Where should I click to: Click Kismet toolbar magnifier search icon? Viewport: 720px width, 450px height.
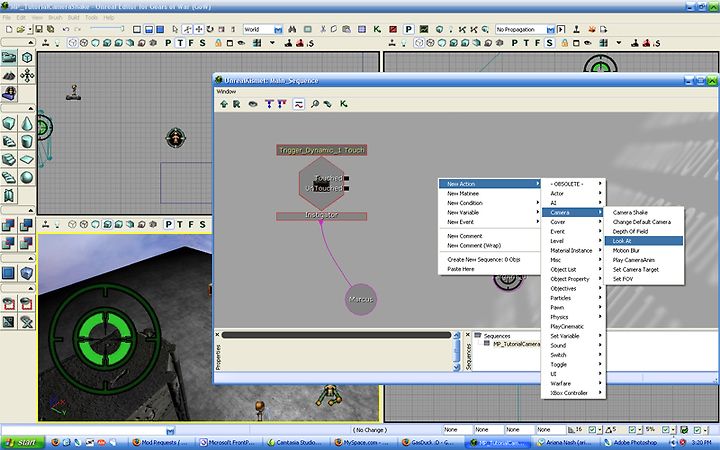click(315, 104)
